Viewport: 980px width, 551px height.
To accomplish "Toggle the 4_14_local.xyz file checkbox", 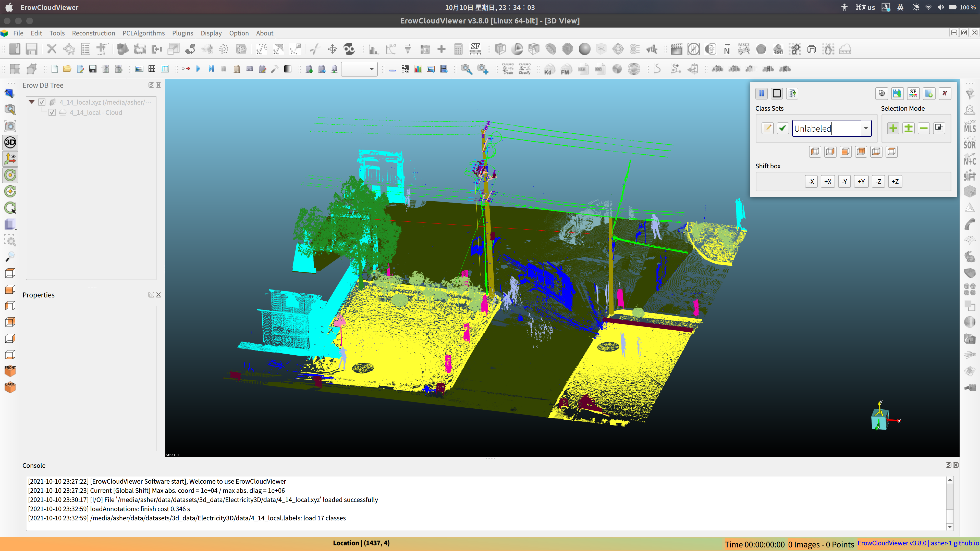I will [42, 102].
